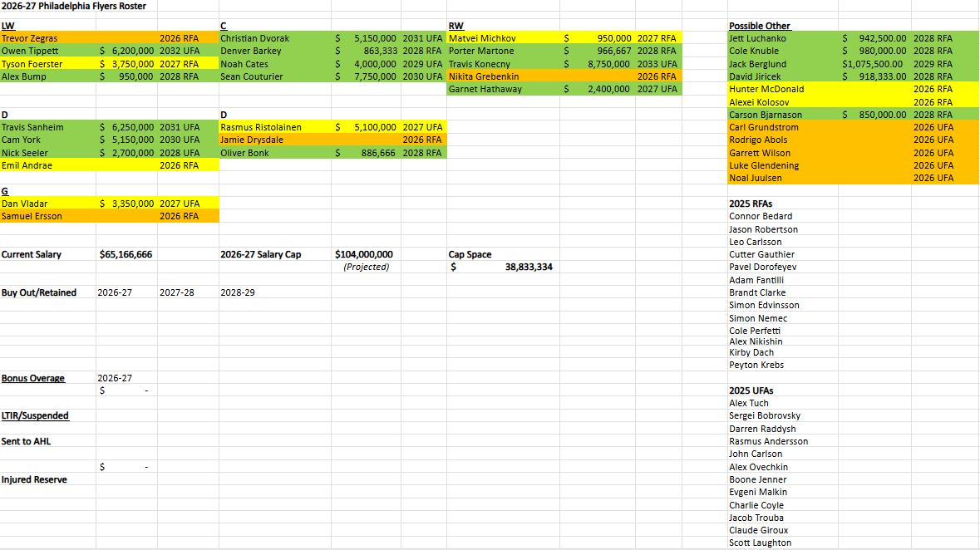Select the Nikita Grebenkin cell
Screen dimensions: 980x550
click(504, 76)
